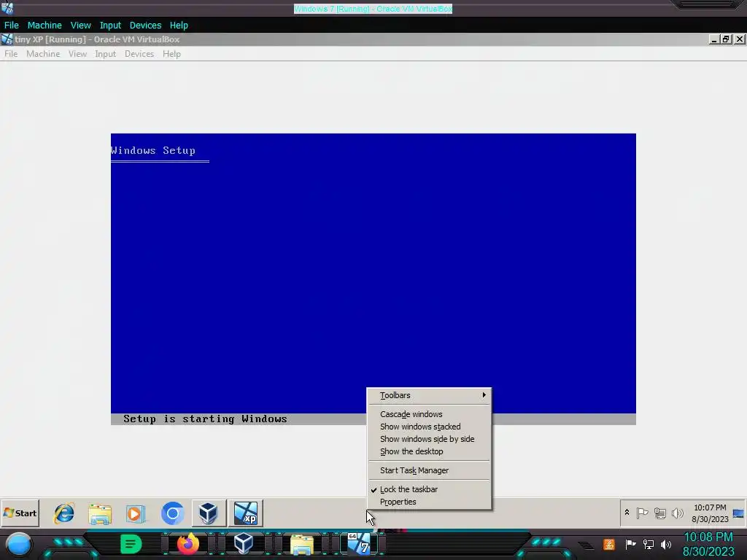Open Input menu of Windows 7 VM window

click(110, 26)
